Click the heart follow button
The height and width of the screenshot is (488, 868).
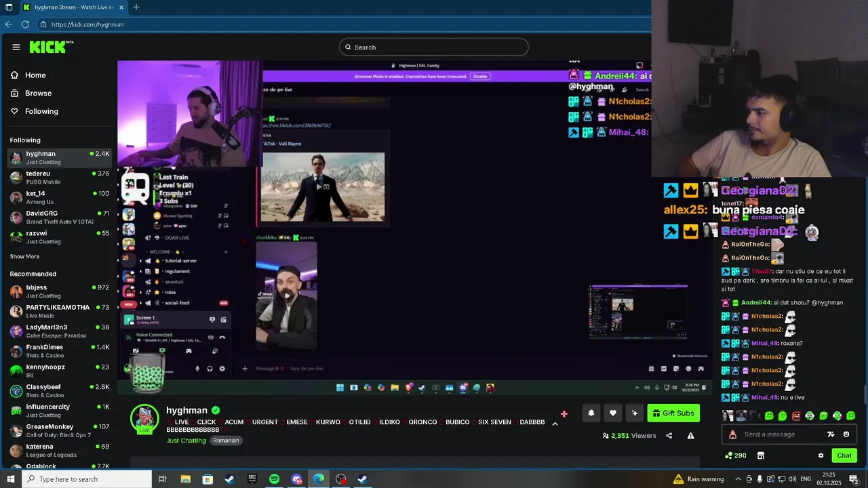tap(612, 413)
